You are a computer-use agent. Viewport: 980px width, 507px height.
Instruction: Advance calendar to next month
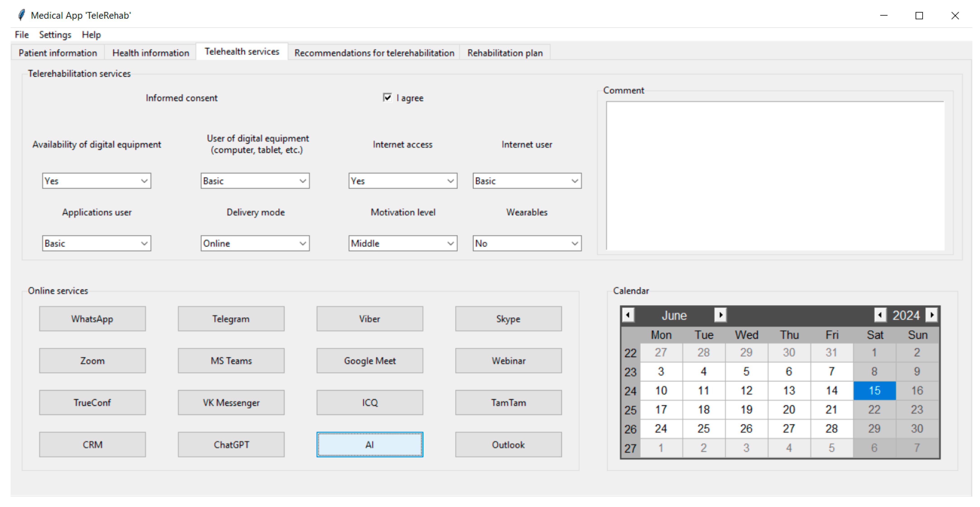720,315
